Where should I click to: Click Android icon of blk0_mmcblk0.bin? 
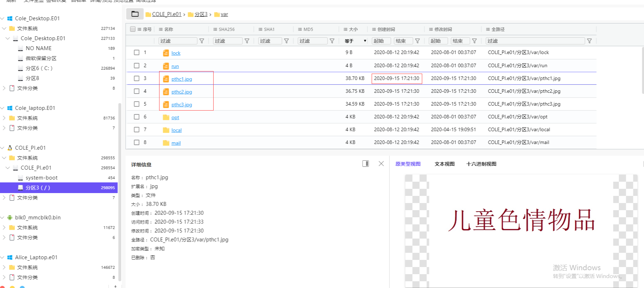[x=10, y=217]
